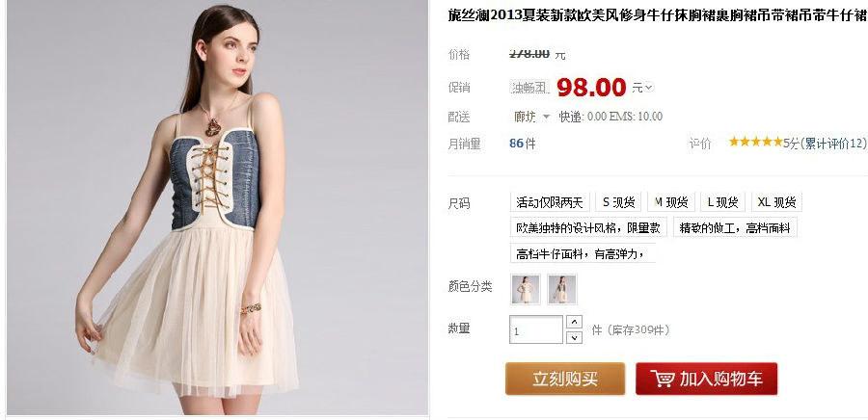Screen dimensions: 868x420
Task: Click the five-star rating icons
Action: pos(755,142)
